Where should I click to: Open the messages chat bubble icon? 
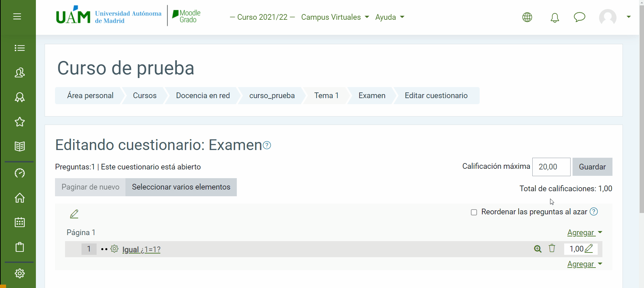click(579, 17)
